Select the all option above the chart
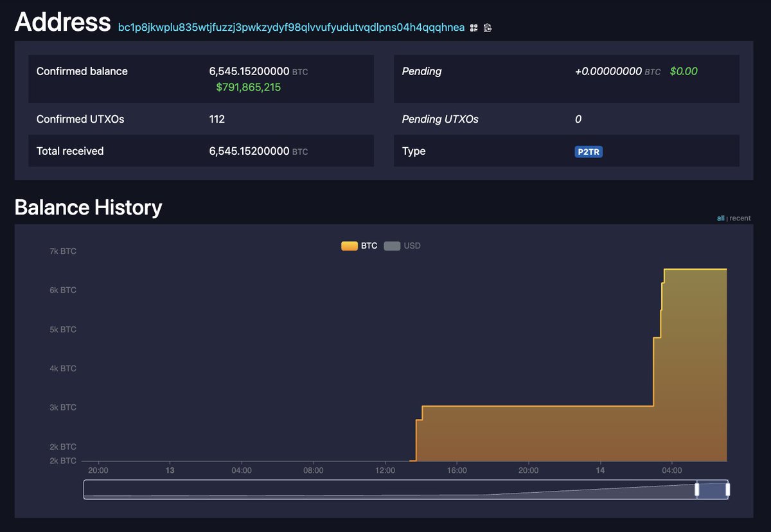The image size is (771, 532). (x=721, y=218)
